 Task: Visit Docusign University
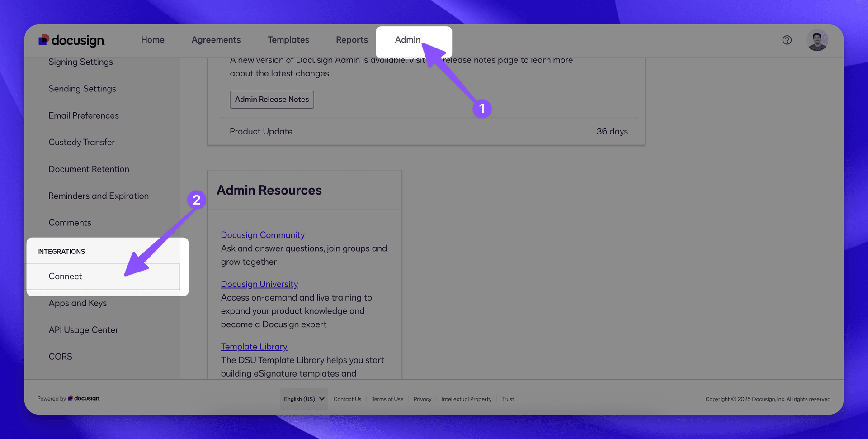[259, 284]
